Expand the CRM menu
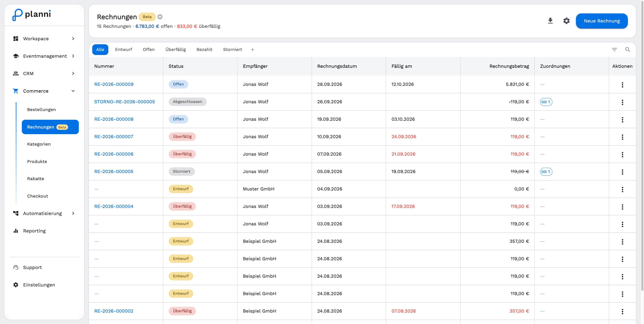This screenshot has height=324, width=644. [44, 73]
